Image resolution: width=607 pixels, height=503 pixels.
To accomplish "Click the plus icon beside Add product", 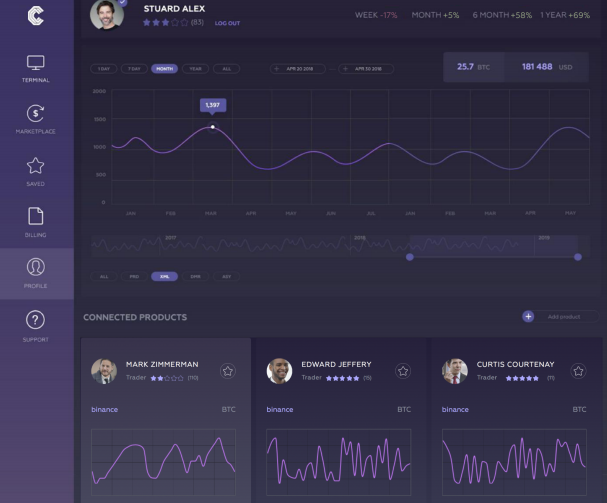I will (528, 316).
